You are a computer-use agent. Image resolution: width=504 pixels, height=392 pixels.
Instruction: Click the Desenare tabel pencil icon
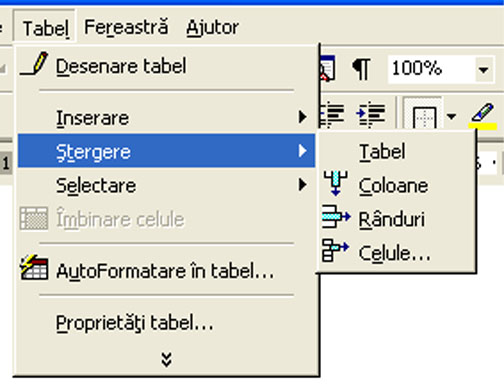tap(34, 64)
